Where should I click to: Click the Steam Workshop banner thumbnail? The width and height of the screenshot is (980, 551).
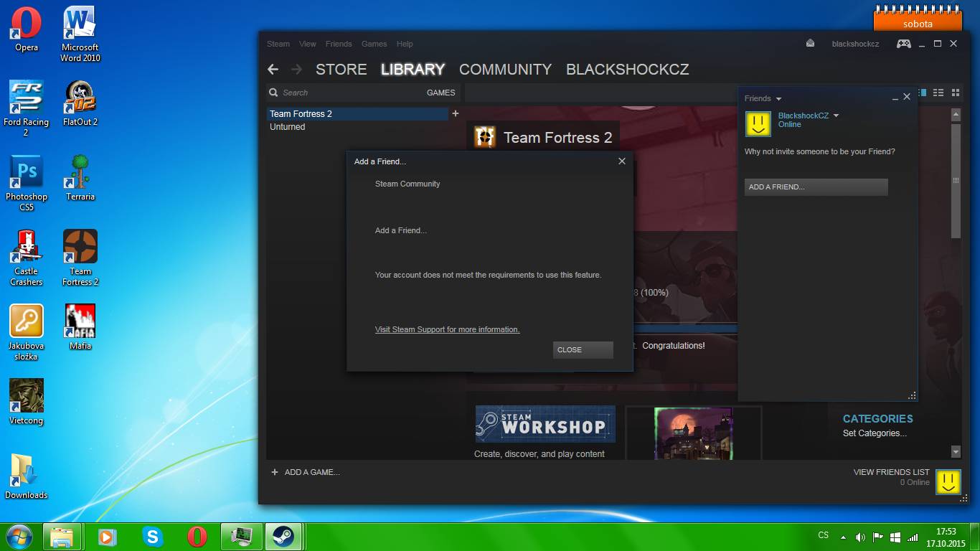[545, 424]
